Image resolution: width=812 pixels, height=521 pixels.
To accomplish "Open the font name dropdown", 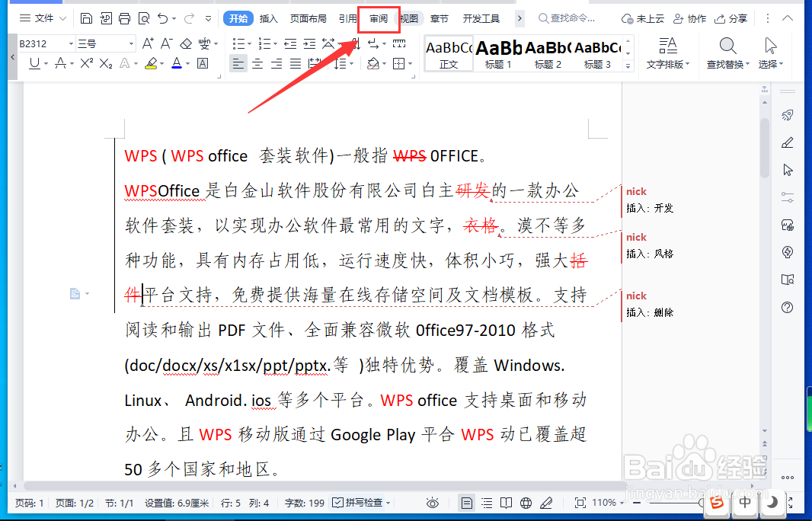I will (71, 43).
